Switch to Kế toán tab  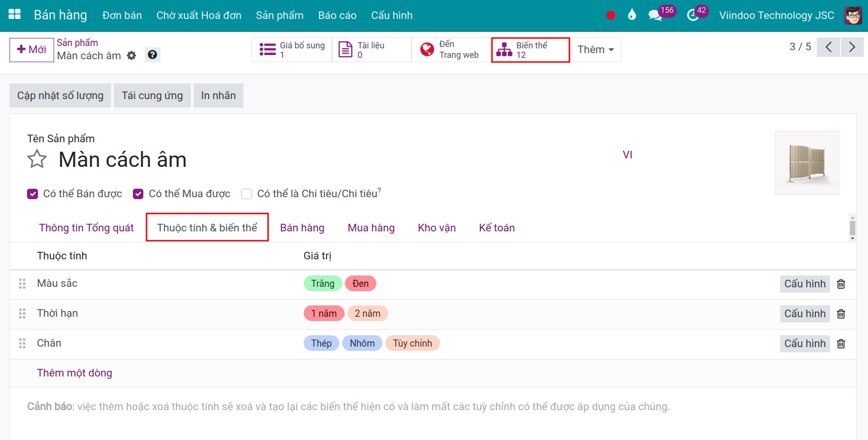tap(497, 228)
